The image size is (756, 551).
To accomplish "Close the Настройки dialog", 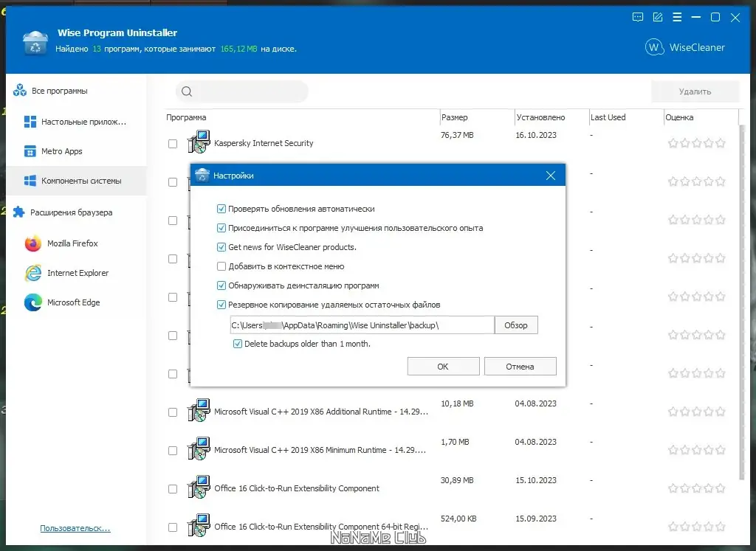I will 551,176.
